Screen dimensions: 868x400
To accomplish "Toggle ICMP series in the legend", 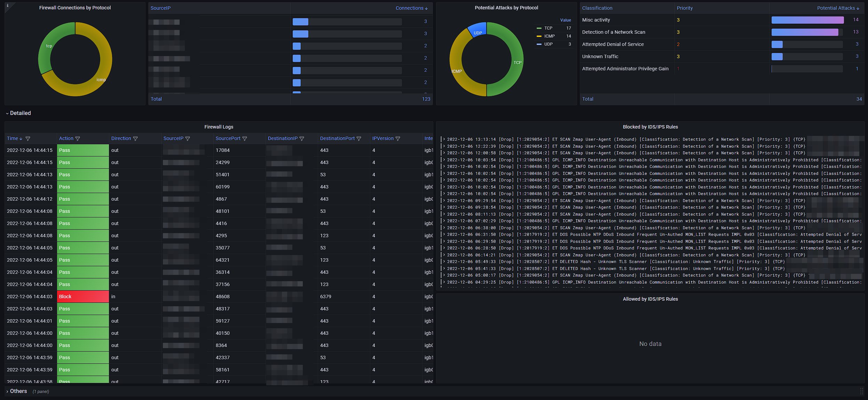I will pyautogui.click(x=549, y=36).
